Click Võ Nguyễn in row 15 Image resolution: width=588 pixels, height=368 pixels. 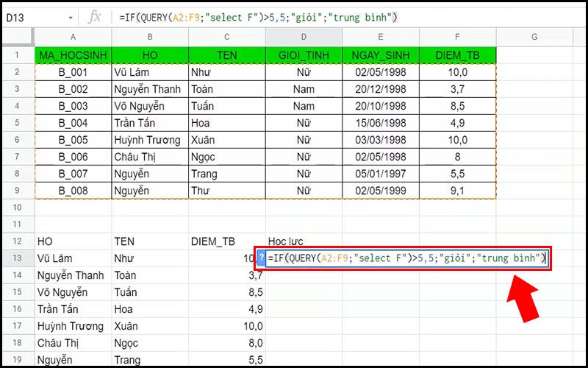[73, 291]
